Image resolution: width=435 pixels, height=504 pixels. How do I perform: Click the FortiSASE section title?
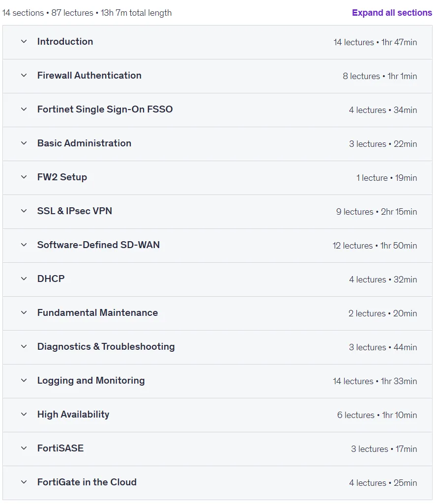click(x=60, y=448)
